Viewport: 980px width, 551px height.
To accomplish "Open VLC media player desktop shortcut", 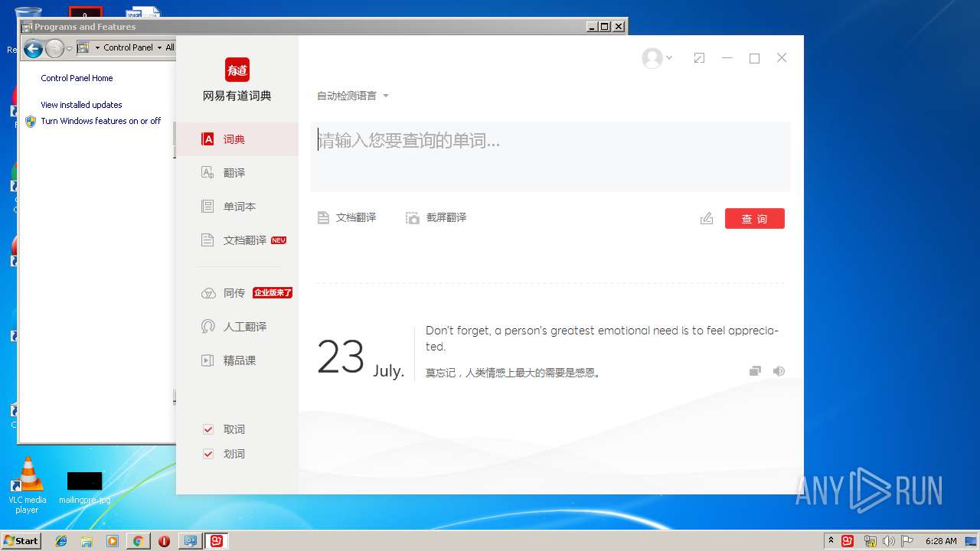I will [x=28, y=485].
